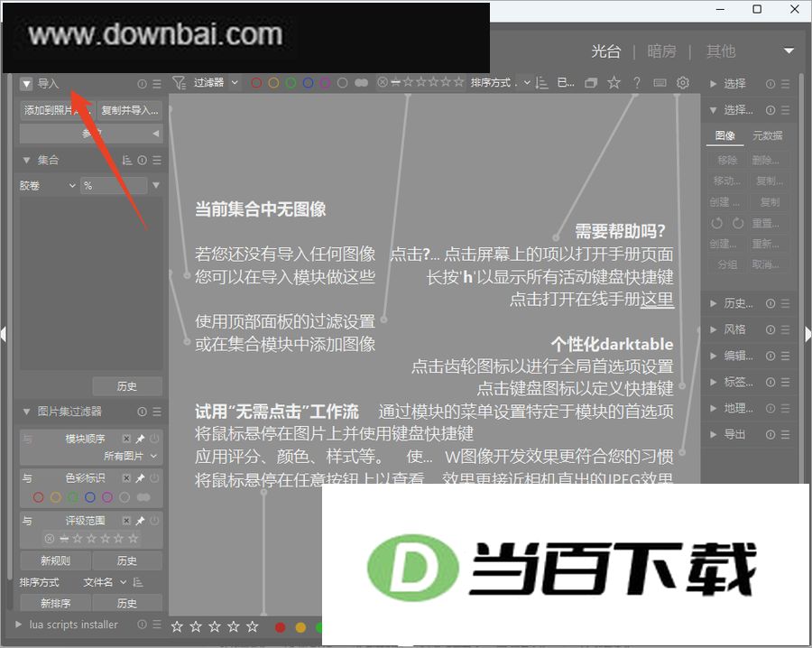Open presets menu of 导出 module
The height and width of the screenshot is (648, 812).
[x=786, y=435]
